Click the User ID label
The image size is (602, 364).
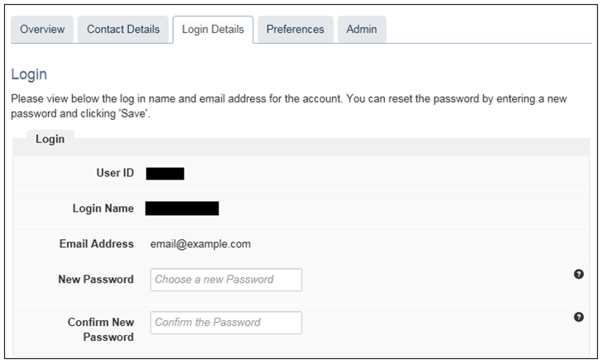click(115, 173)
